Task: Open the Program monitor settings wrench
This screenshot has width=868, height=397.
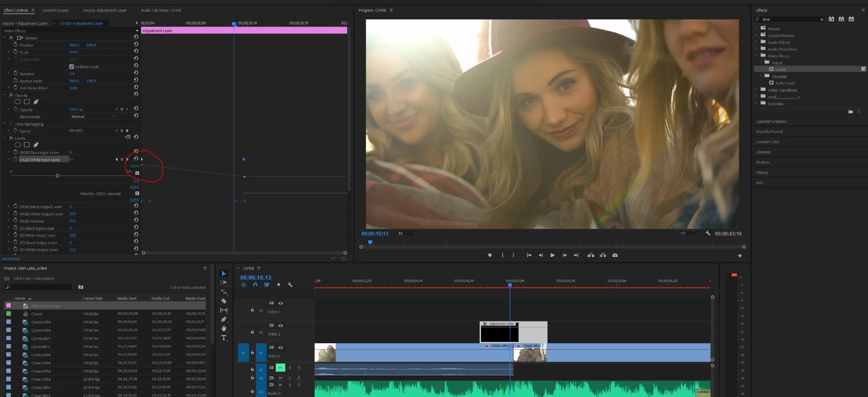Action: pyautogui.click(x=708, y=234)
